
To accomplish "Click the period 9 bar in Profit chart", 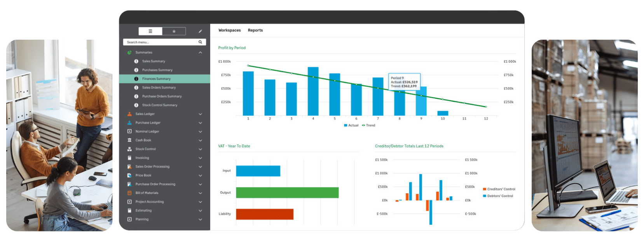I will (x=421, y=101).
